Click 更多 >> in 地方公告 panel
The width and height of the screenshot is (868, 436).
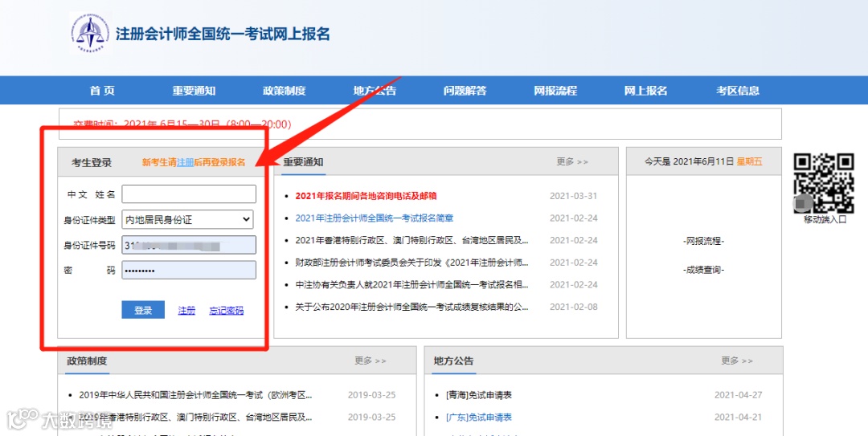(737, 361)
